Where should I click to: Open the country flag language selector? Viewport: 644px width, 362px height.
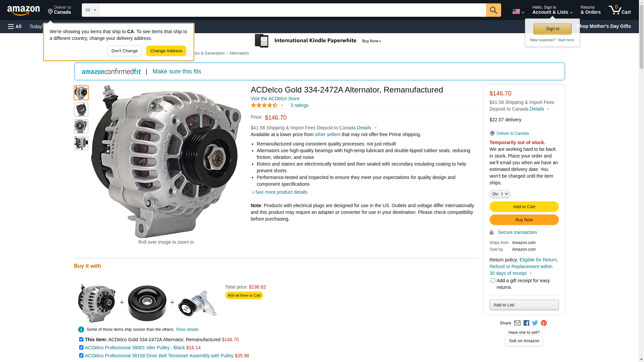(x=518, y=11)
